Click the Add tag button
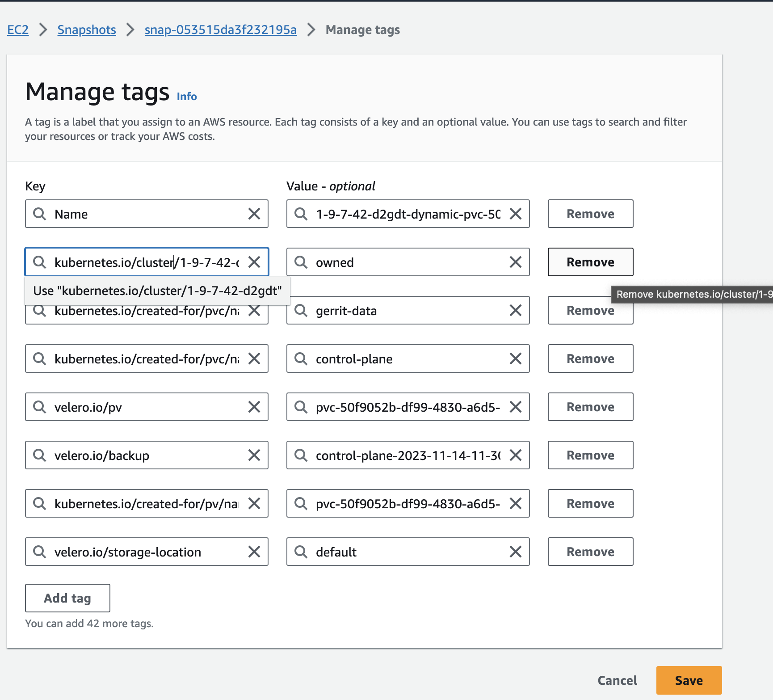Screen dimensions: 773x700 pos(67,599)
